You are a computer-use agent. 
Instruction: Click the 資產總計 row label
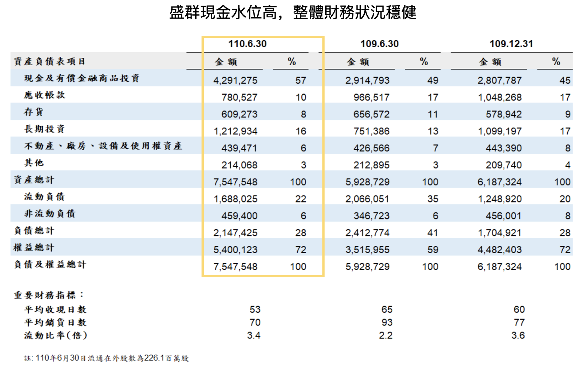[34, 180]
